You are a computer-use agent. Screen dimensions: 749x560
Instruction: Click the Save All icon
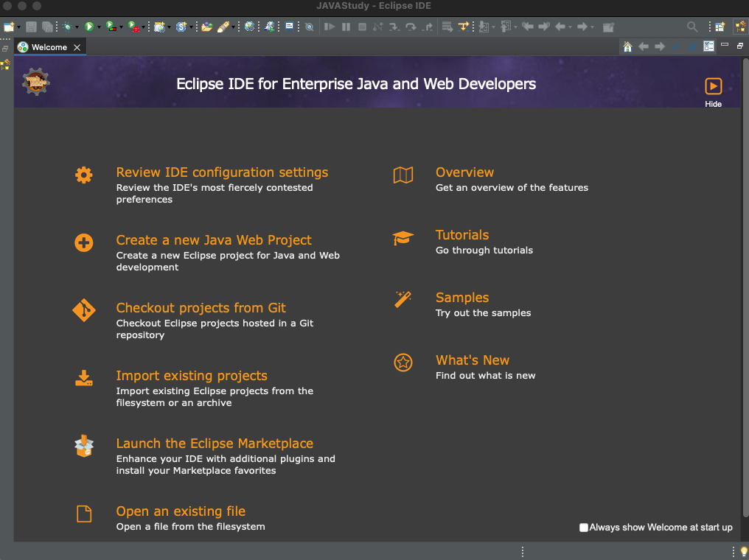point(47,27)
